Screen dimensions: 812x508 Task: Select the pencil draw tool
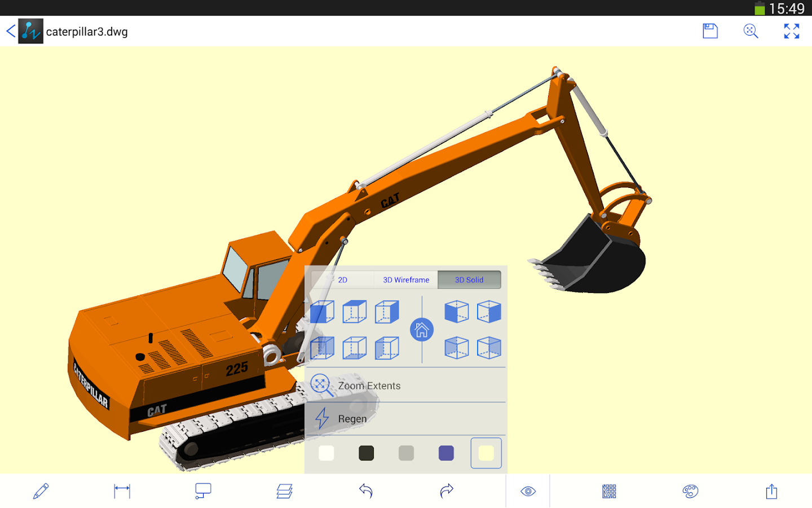(x=41, y=491)
